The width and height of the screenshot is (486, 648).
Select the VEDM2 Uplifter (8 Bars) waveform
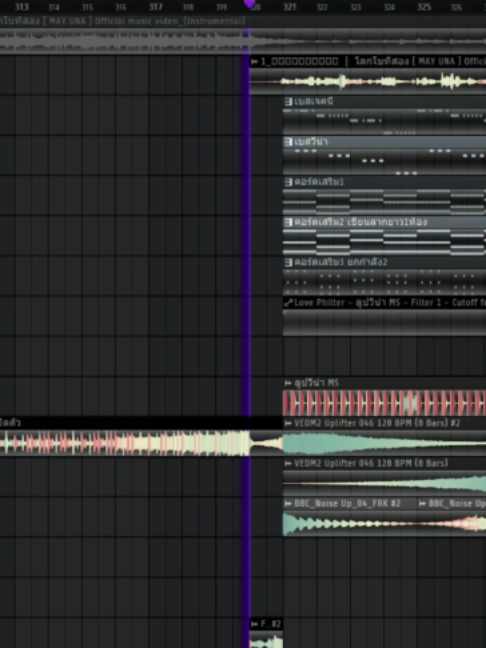pos(384,483)
